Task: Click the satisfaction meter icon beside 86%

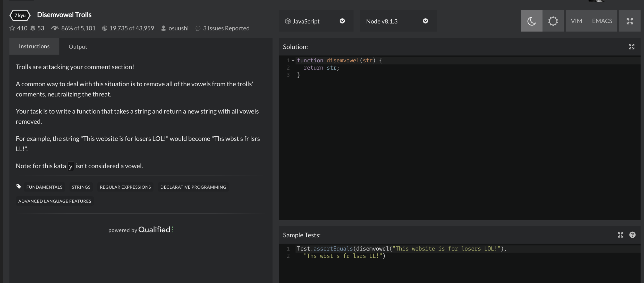Action: [55, 28]
